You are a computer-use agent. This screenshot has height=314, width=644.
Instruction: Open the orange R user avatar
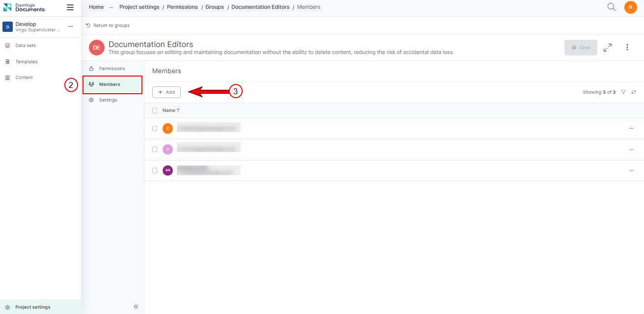point(630,7)
